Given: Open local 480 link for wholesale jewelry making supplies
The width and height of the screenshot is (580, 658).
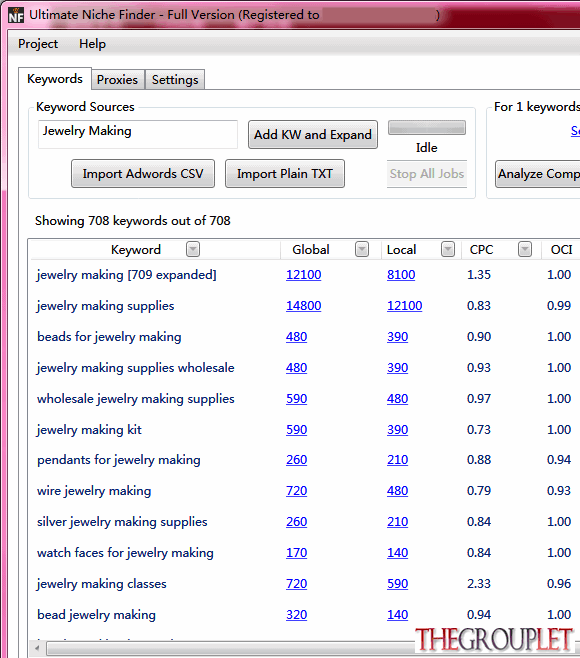Looking at the screenshot, I should pos(397,399).
